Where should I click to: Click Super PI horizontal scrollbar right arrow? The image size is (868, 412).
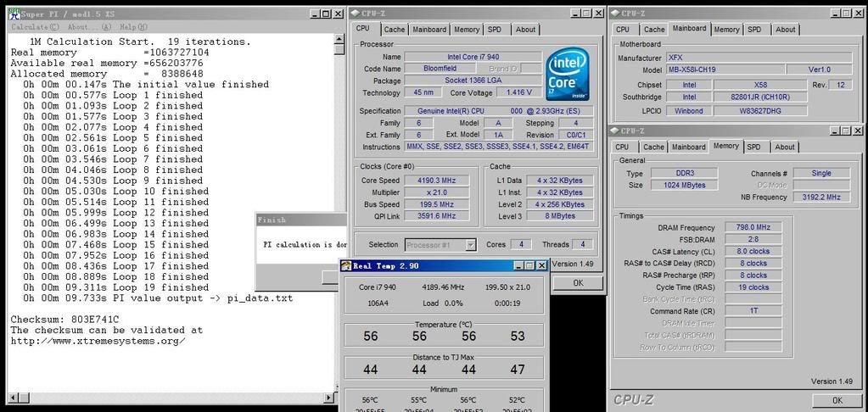(329, 398)
